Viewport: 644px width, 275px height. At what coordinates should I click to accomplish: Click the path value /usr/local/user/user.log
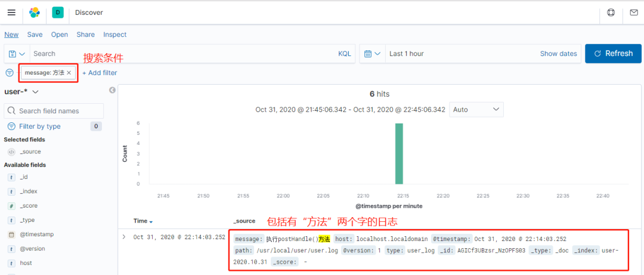click(x=298, y=251)
